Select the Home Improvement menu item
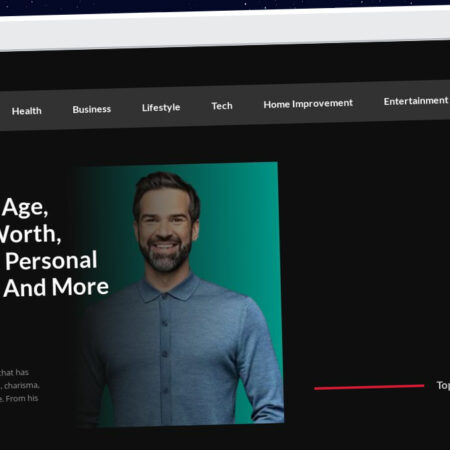The image size is (450, 450). click(308, 104)
